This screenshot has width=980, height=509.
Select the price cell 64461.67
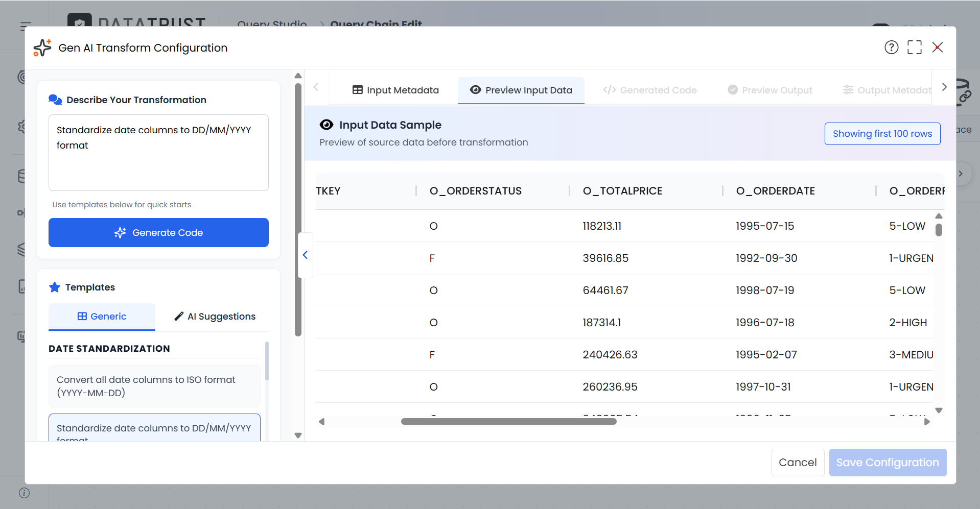[x=605, y=290]
